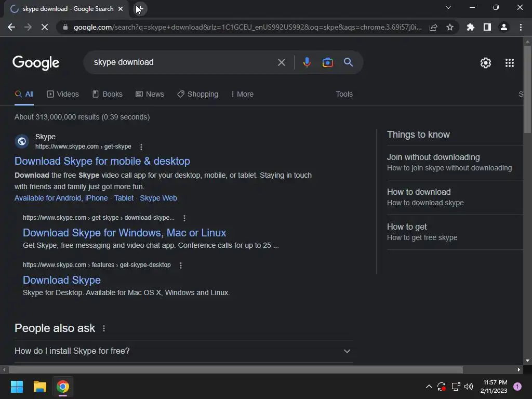Open the More search filters dropdown
Viewport: 532px width, 399px height.
242,95
